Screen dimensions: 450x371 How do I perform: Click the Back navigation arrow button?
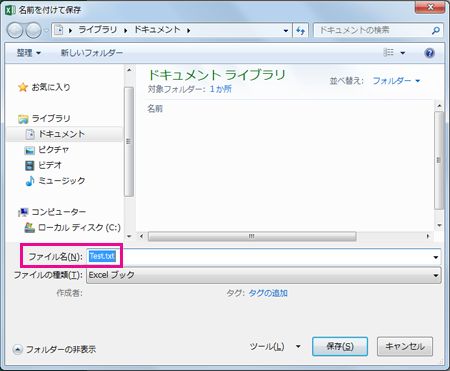click(x=15, y=31)
